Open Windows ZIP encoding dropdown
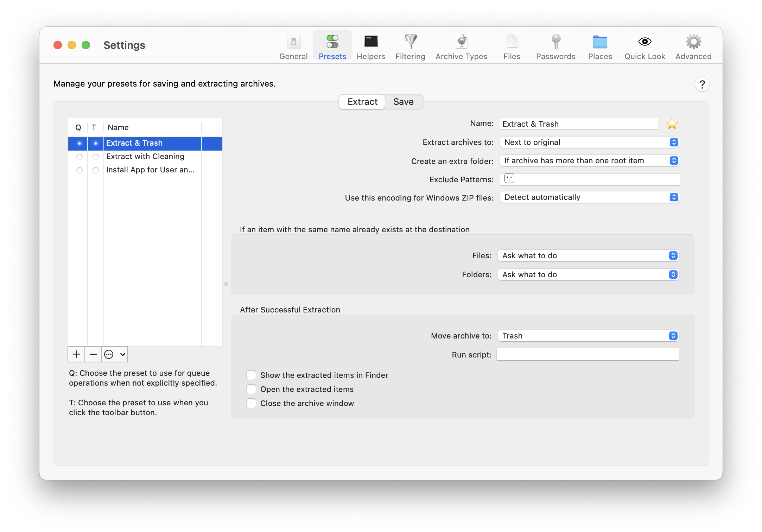 point(589,197)
